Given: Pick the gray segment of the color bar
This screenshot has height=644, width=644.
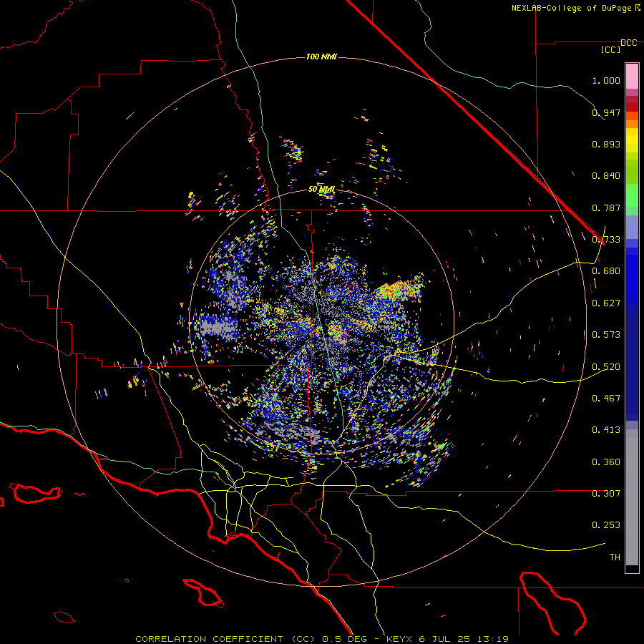Looking at the screenshot, I should [x=632, y=497].
